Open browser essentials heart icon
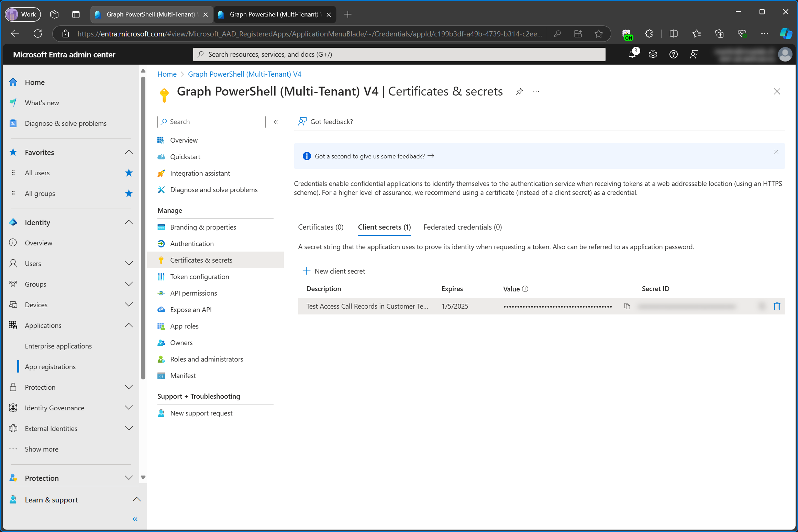This screenshot has width=798, height=532. pos(742,34)
